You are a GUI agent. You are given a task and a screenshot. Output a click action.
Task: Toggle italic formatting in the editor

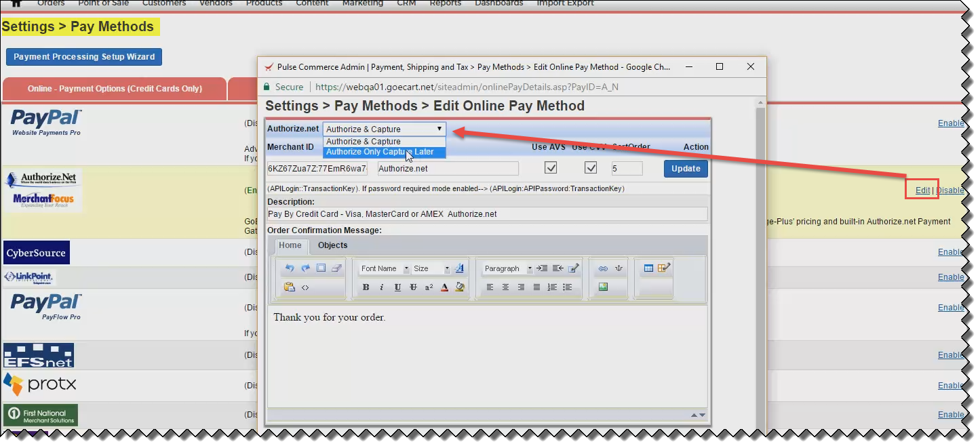point(382,287)
